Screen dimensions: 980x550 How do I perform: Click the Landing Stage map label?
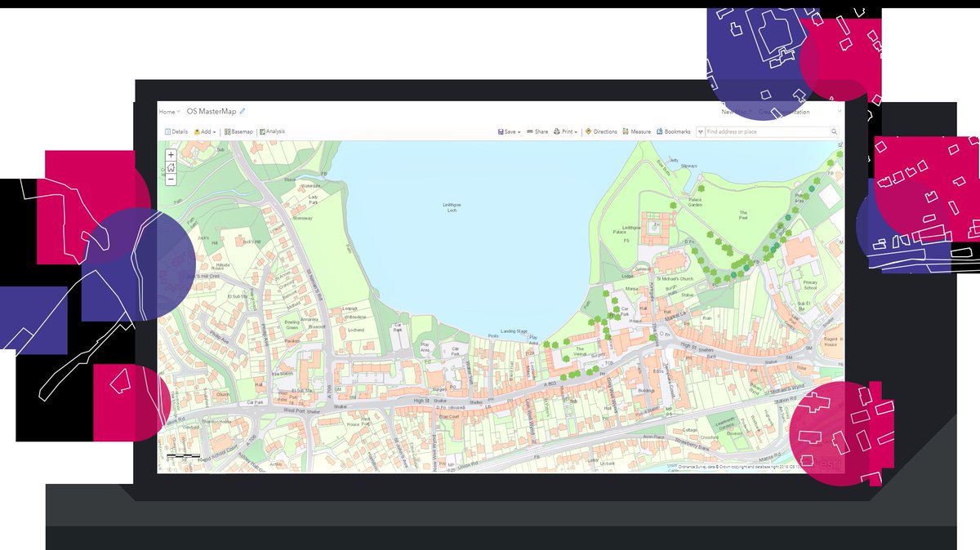pyautogui.click(x=514, y=330)
